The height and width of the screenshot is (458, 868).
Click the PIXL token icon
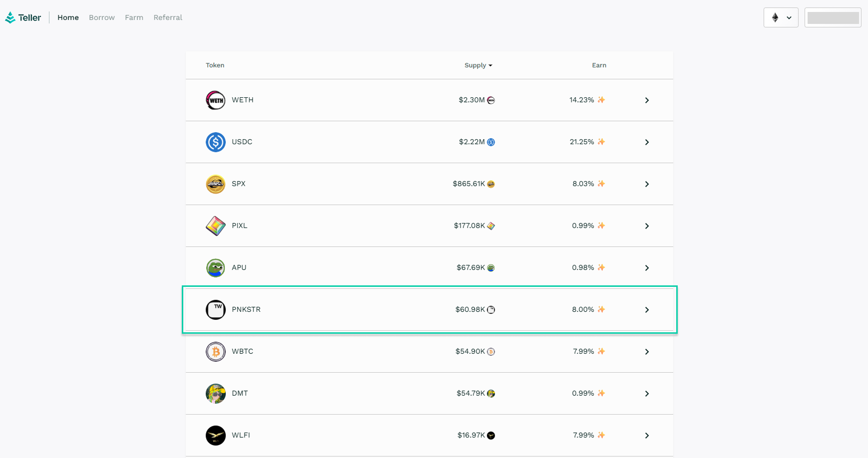point(216,226)
